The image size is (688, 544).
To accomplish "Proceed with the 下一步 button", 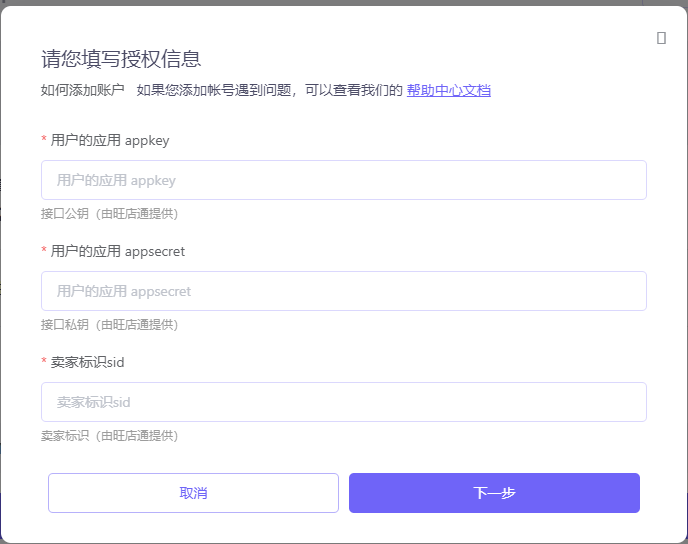I will [494, 493].
